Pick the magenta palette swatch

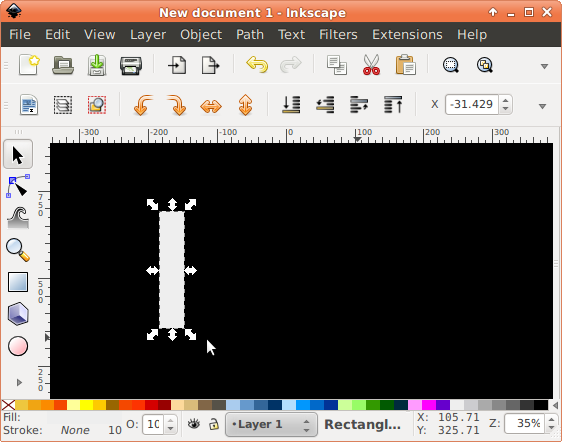click(x=429, y=405)
